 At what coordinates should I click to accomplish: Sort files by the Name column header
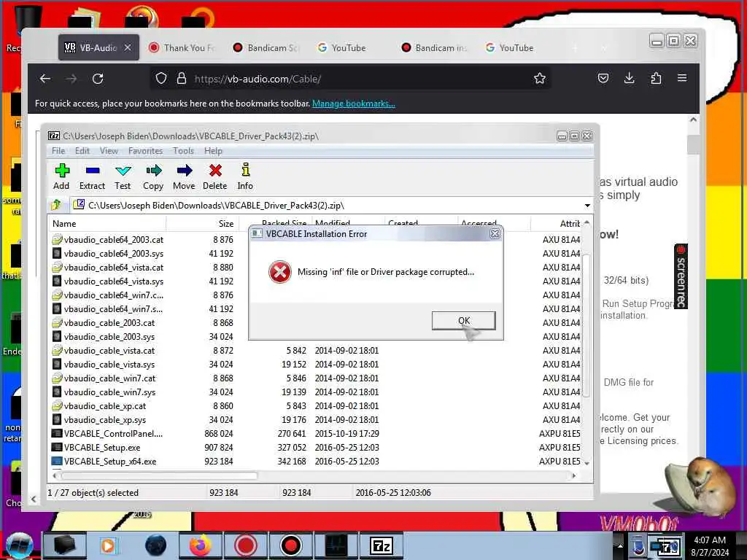[x=108, y=223]
